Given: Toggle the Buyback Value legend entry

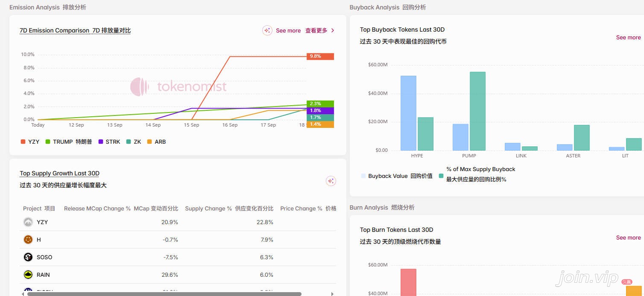Looking at the screenshot, I should click(397, 176).
